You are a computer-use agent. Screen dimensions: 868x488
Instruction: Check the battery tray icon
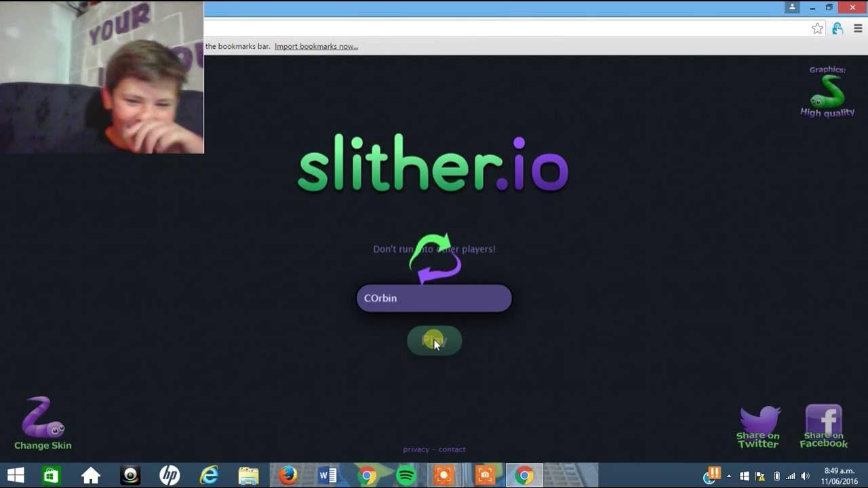[x=776, y=476]
